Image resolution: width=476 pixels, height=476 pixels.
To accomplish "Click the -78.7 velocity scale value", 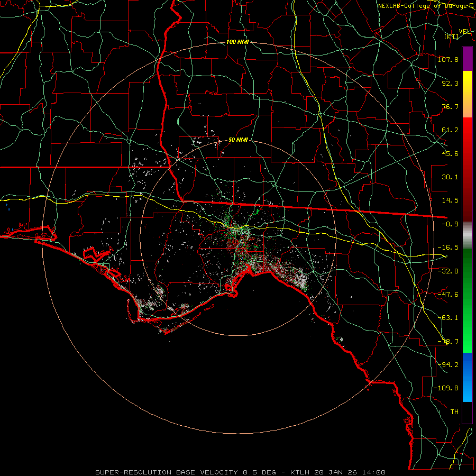I will coord(448,342).
